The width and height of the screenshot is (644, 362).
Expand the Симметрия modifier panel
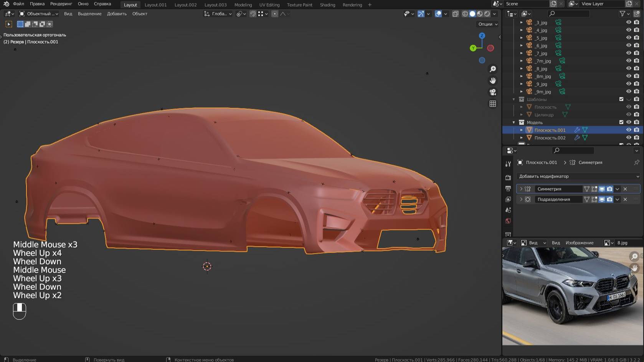(x=521, y=189)
